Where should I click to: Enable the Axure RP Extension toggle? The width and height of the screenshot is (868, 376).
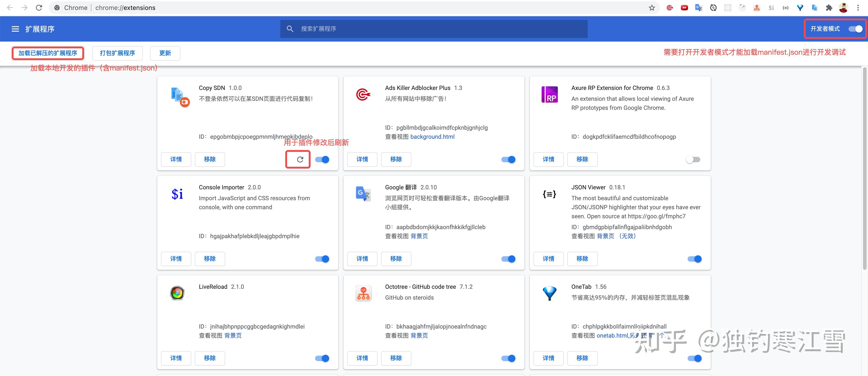tap(693, 159)
